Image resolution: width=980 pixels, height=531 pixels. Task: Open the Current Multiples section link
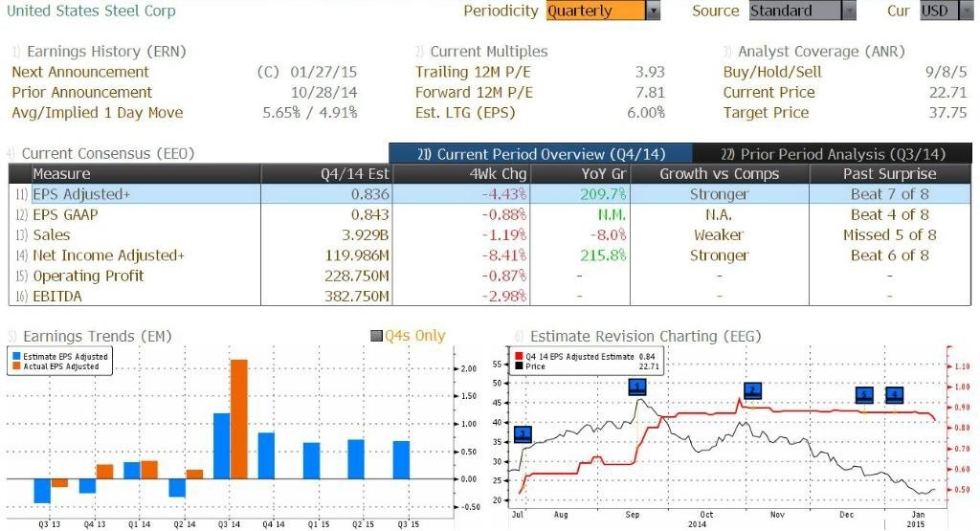pyautogui.click(x=488, y=52)
